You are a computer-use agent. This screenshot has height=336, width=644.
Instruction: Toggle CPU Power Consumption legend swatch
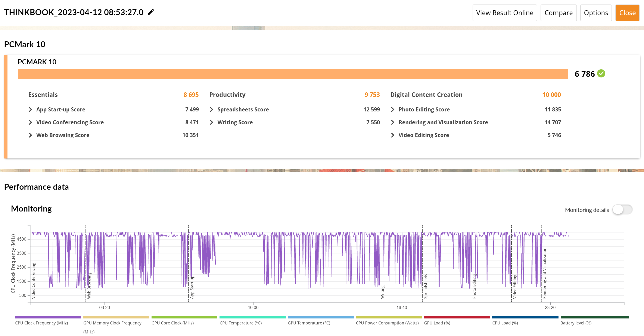click(389, 317)
